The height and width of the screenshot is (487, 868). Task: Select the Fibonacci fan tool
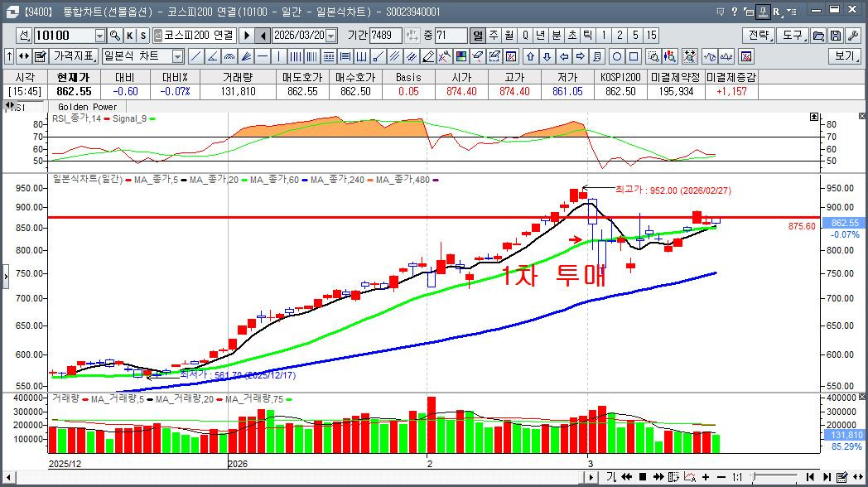point(246,55)
